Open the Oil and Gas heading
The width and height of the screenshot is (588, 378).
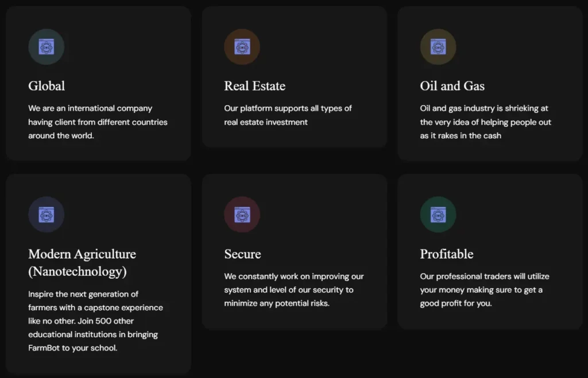click(x=452, y=86)
